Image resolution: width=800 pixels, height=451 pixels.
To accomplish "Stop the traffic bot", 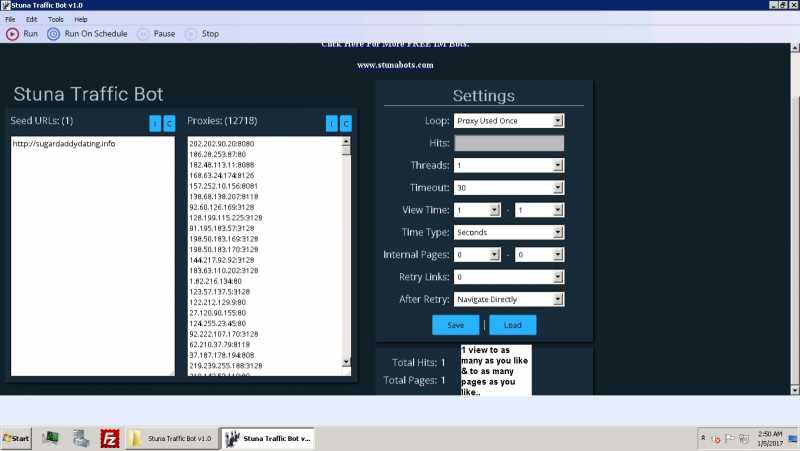I will click(202, 34).
